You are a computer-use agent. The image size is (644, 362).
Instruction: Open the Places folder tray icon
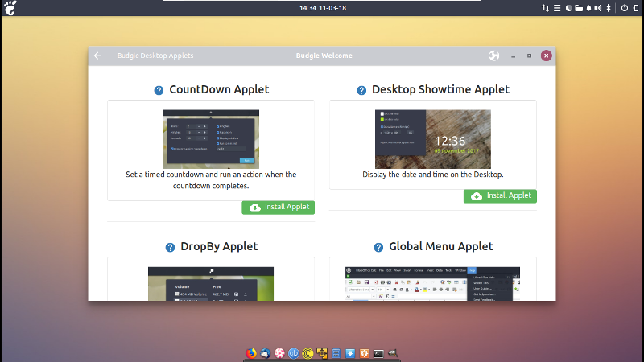tap(579, 8)
